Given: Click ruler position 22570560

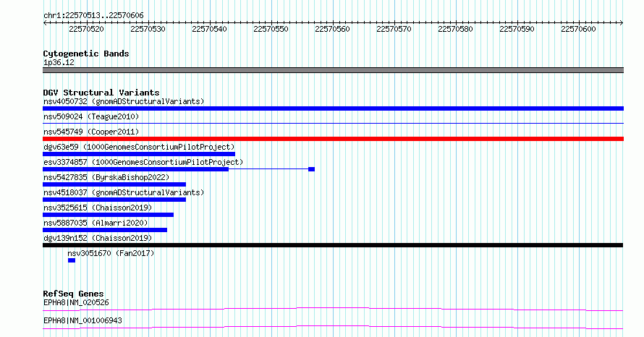Looking at the screenshot, I should coord(333,29).
